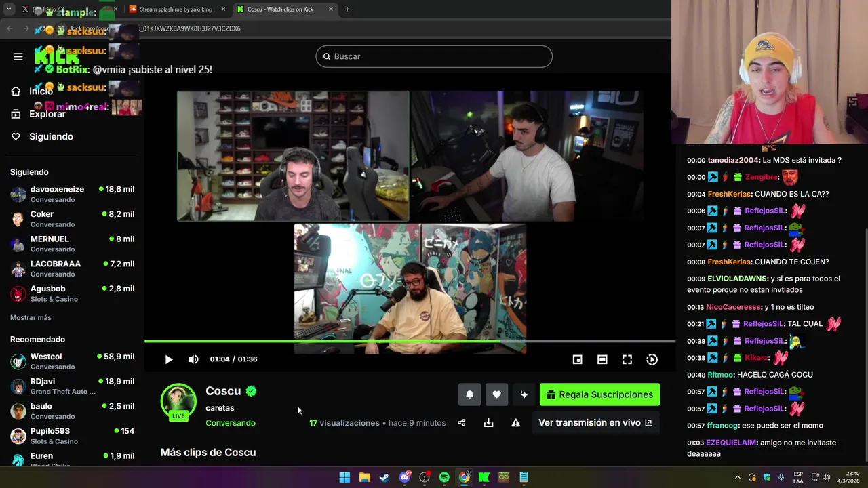Switch to the SoundCloud Stream splash tab
Viewport: 868px width, 488px height.
click(176, 9)
